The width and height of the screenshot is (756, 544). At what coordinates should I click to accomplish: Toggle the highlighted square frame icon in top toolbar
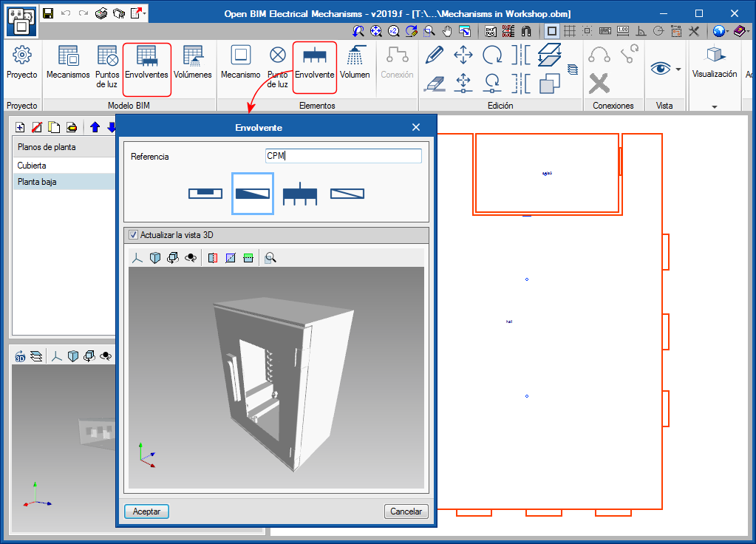pyautogui.click(x=552, y=31)
